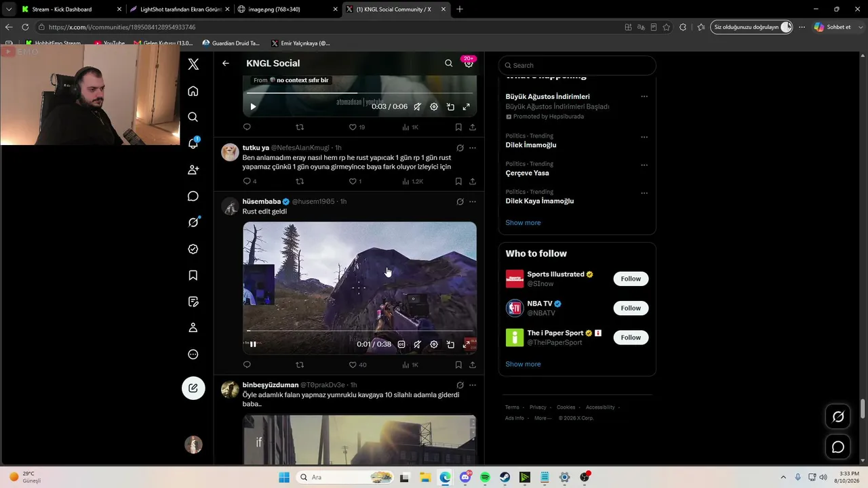Screen dimensions: 868x488
Task: Like hüsembaba's Rust edit post
Action: point(353,365)
